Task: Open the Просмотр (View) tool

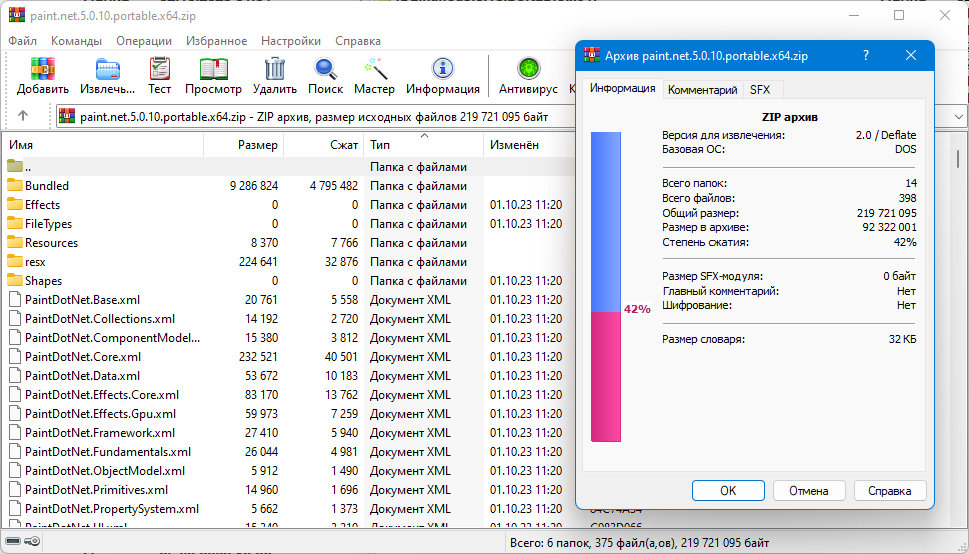Action: tap(213, 69)
